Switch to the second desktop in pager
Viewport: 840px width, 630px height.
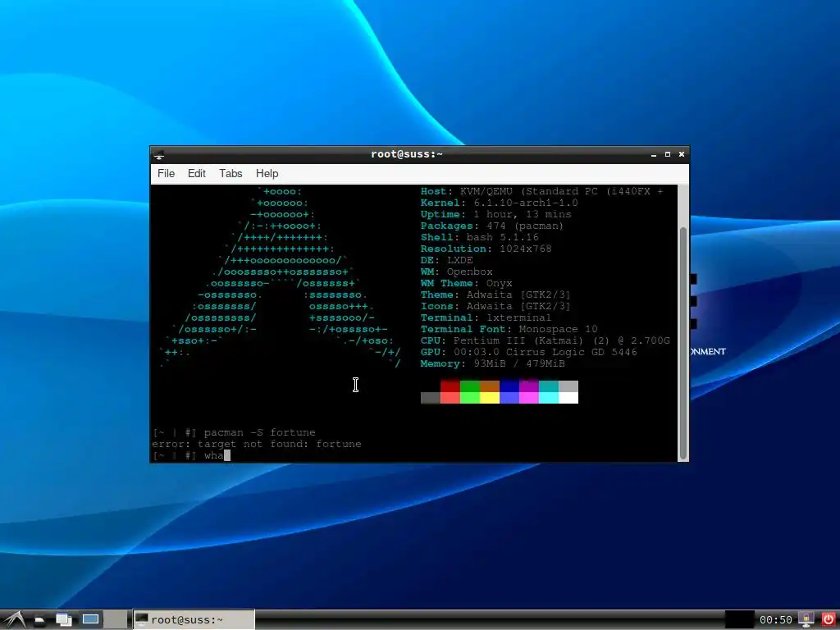pos(116,620)
